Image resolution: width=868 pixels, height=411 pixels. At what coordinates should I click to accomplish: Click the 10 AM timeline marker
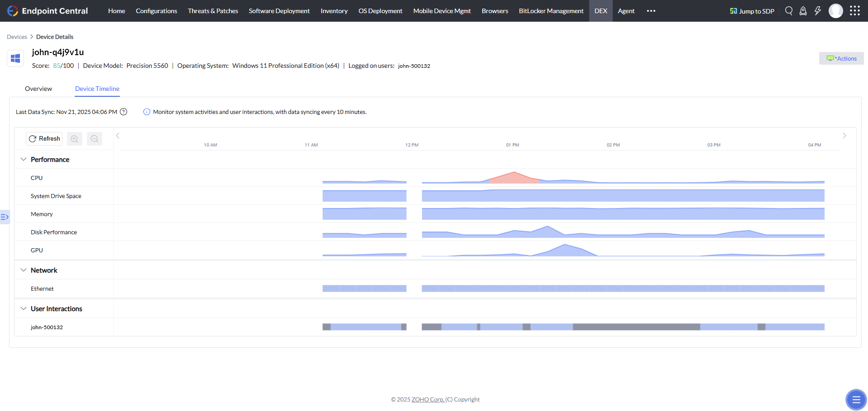tap(210, 145)
